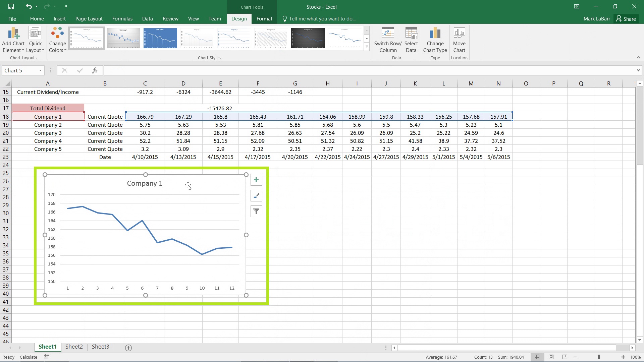The height and width of the screenshot is (362, 644).
Task: Select the Design ribbon tab
Action: coord(239,18)
